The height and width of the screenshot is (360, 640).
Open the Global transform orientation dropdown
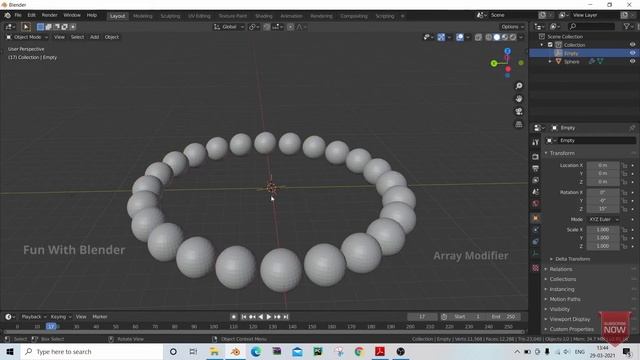point(229,27)
